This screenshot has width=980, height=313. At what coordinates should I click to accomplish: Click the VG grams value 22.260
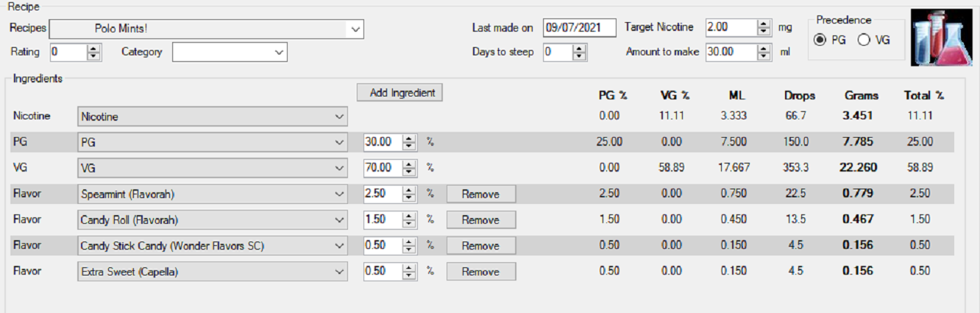point(859,167)
